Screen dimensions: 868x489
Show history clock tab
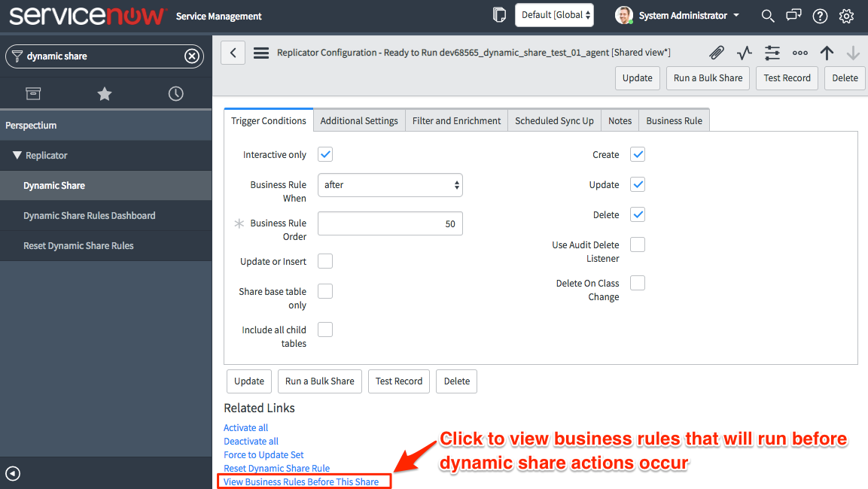[x=175, y=93]
